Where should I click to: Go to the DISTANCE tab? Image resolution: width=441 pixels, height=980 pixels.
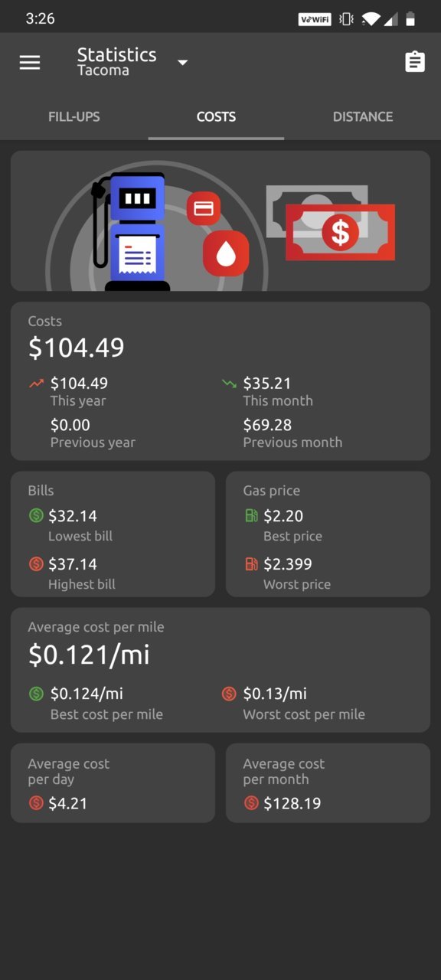tap(363, 116)
